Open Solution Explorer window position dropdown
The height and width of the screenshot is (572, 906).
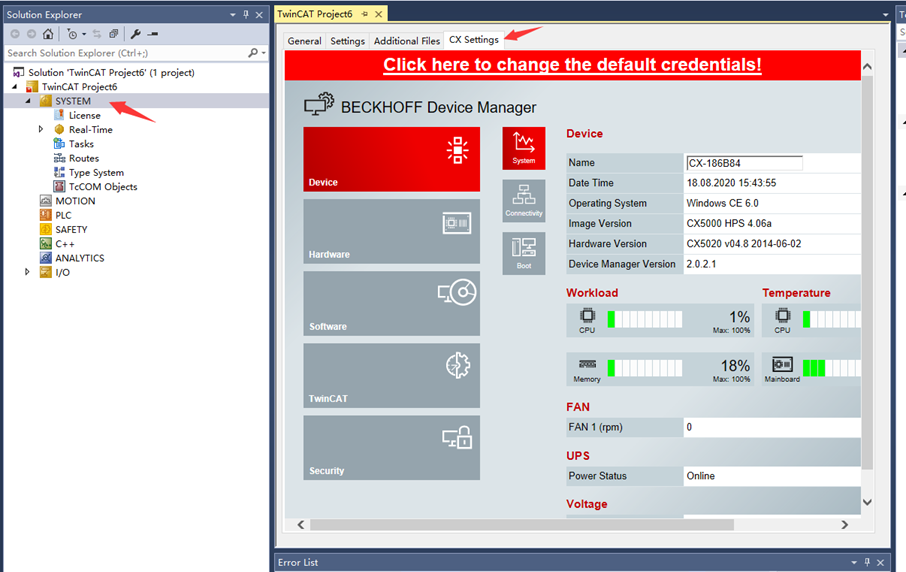[232, 14]
